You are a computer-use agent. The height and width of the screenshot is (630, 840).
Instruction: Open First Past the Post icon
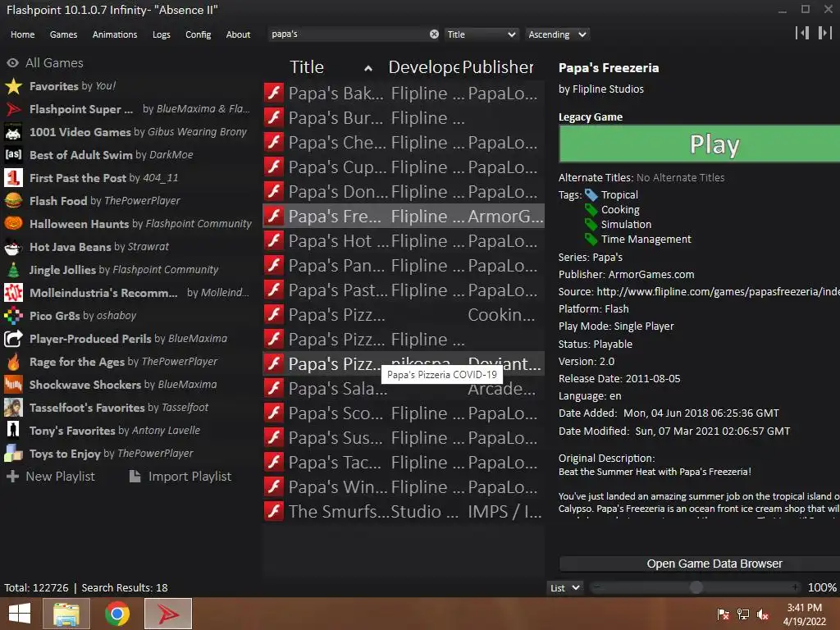13,178
